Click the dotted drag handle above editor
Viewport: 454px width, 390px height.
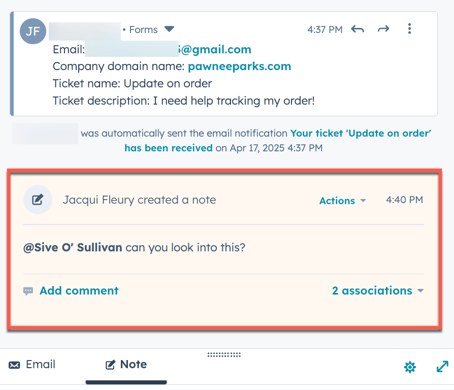tap(224, 355)
